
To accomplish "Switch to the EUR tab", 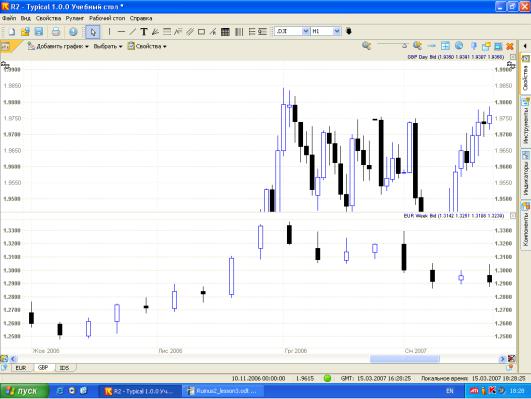I will pyautogui.click(x=21, y=368).
